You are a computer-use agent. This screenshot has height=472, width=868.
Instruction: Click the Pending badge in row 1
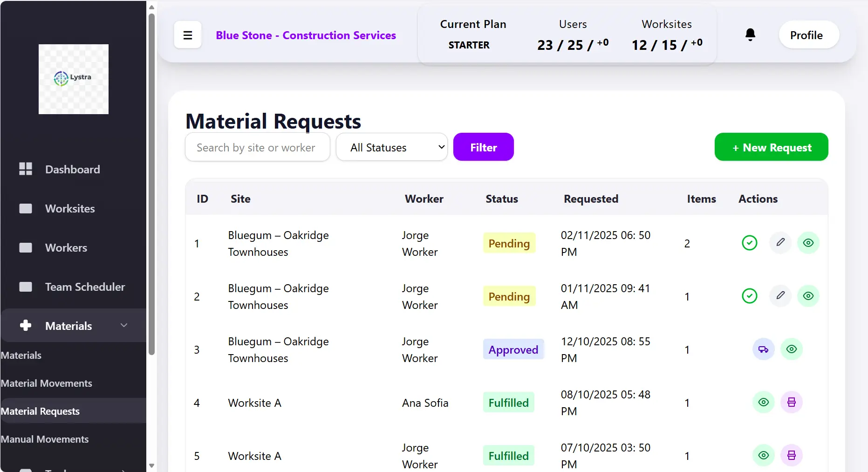[509, 243]
